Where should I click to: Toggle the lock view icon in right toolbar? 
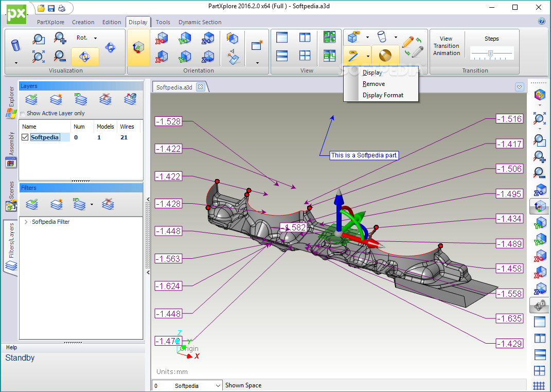pos(539,305)
